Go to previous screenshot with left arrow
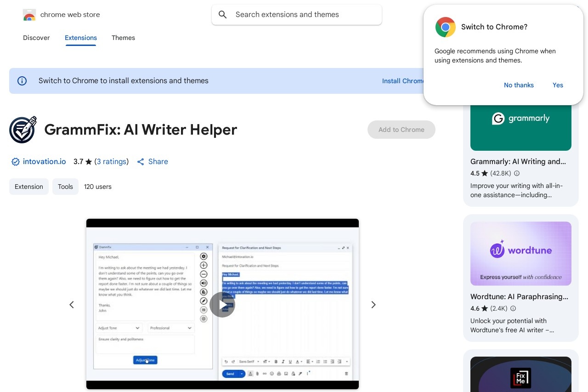This screenshot has height=392, width=588. [72, 305]
